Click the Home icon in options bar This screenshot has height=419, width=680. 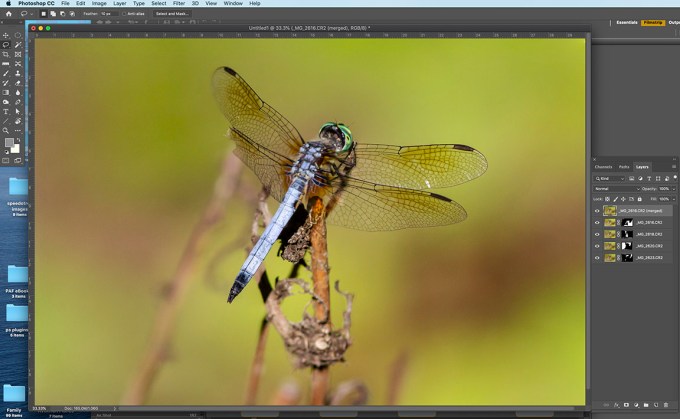(8, 13)
